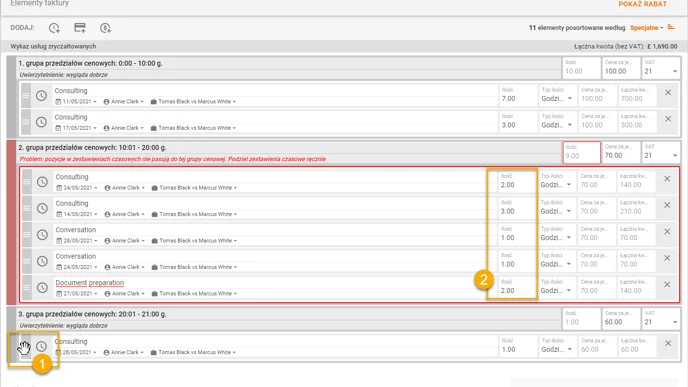Click the POKAŻ RABAT button
688x387 pixels.
642,4
